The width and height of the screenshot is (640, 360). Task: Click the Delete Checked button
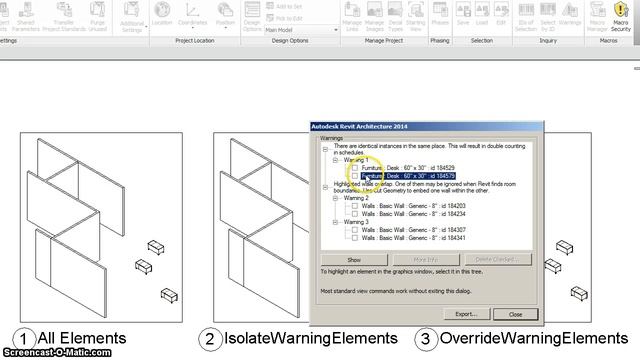[498, 260]
